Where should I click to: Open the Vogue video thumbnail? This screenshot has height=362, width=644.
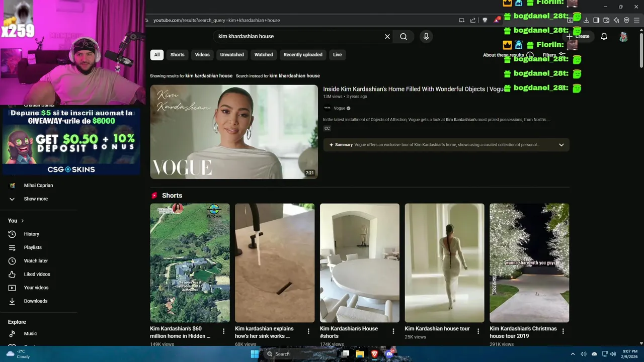pos(234,132)
